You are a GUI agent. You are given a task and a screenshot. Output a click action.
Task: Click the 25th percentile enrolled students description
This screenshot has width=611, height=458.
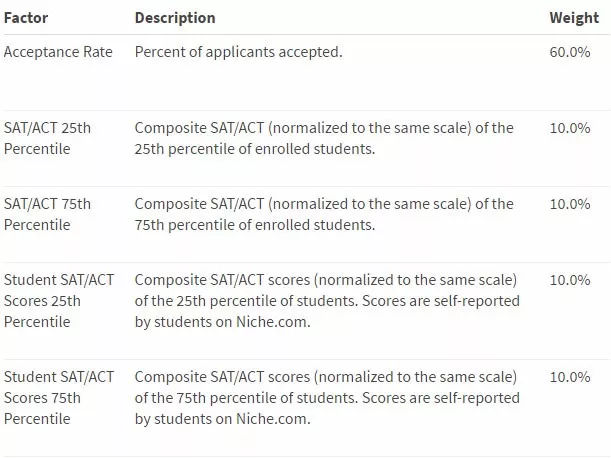324,138
